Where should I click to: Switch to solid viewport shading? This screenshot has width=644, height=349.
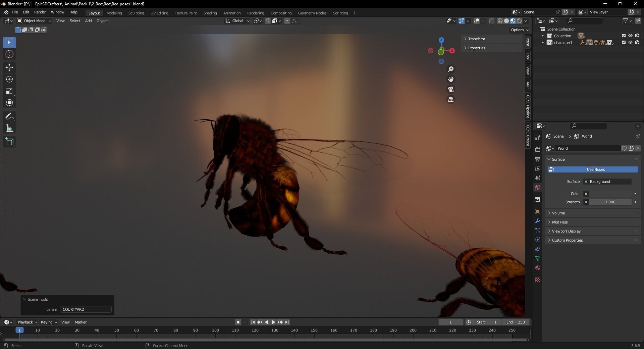coord(506,21)
